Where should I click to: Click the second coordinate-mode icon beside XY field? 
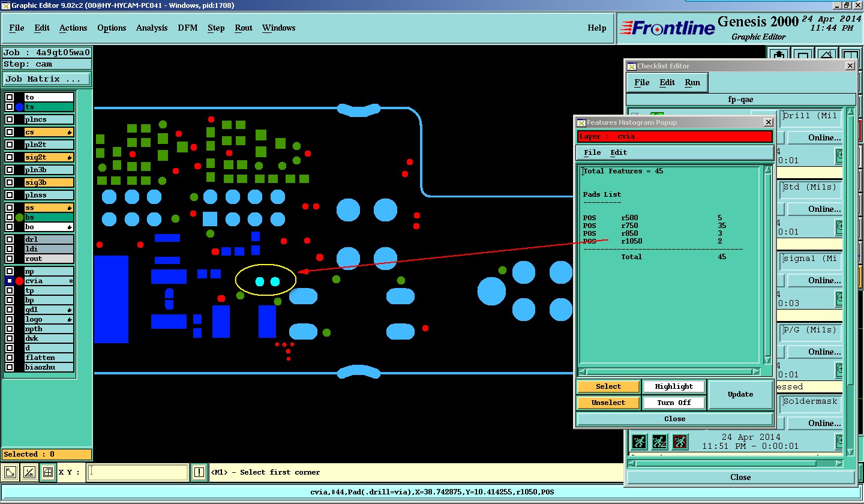(x=29, y=473)
